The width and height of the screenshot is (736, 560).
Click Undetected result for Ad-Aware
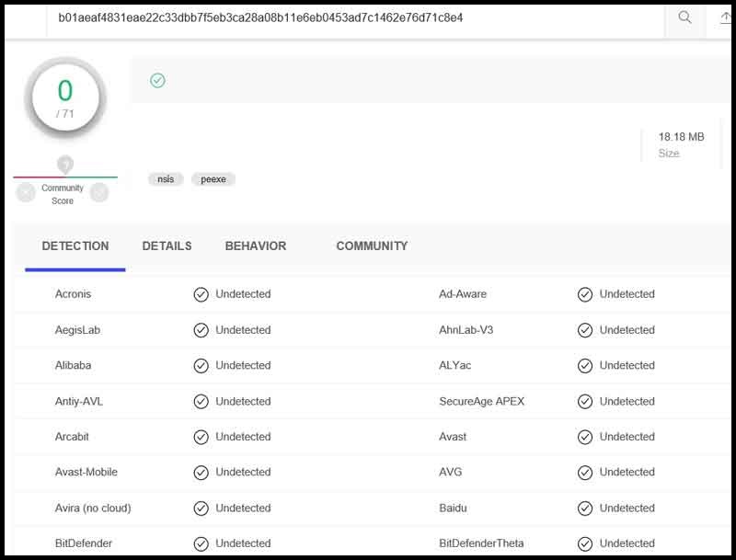tap(627, 294)
